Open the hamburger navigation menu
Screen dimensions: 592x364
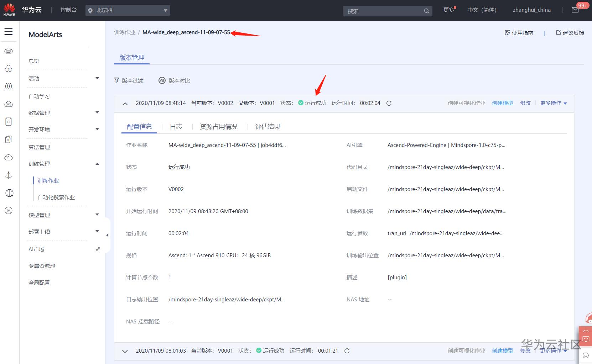click(9, 31)
